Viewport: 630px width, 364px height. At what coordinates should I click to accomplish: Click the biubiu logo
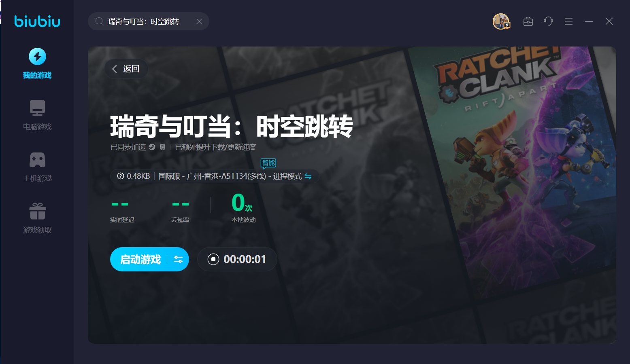tap(37, 21)
